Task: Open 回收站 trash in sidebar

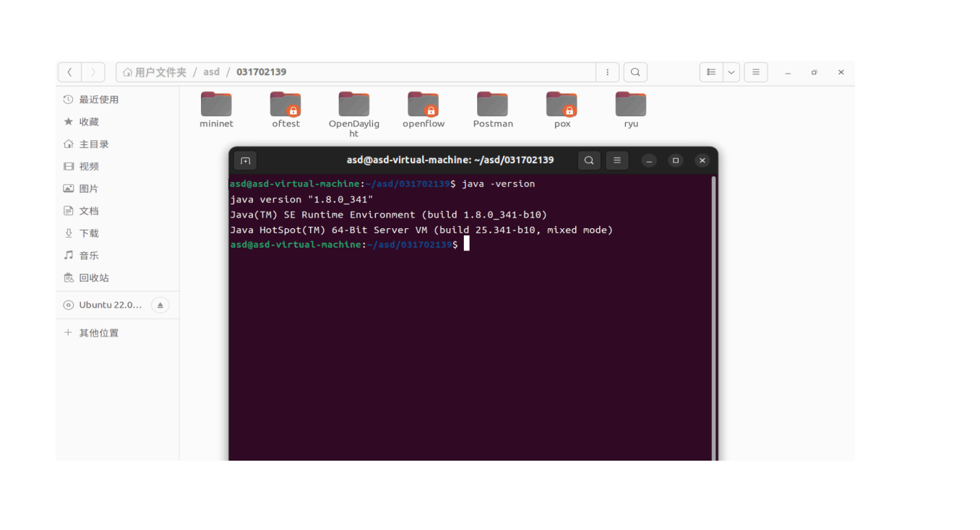Action: 117,278
